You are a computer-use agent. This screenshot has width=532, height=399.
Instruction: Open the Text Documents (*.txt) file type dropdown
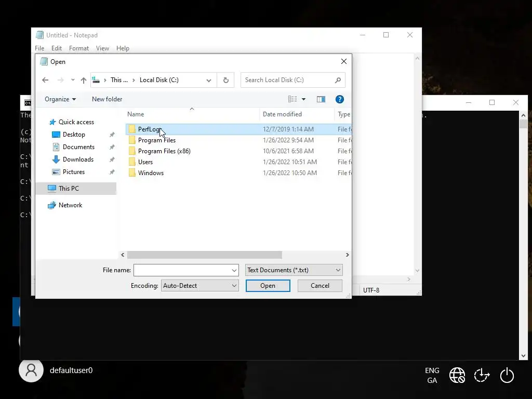[x=294, y=270]
